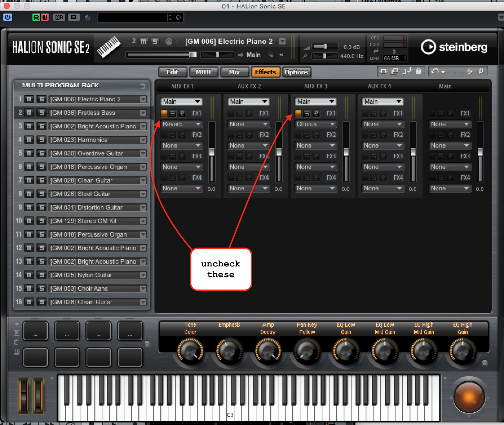Click the pitch bend wheel
Screen dimensions: 504x425
[23, 396]
